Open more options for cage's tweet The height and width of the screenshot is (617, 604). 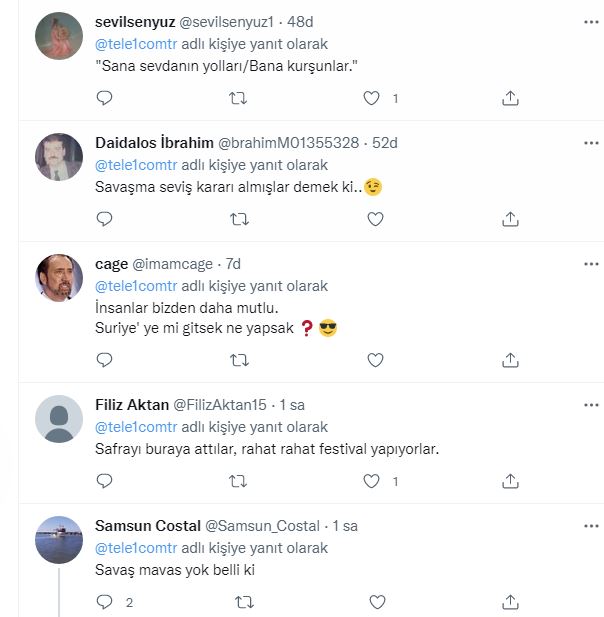tap(590, 263)
